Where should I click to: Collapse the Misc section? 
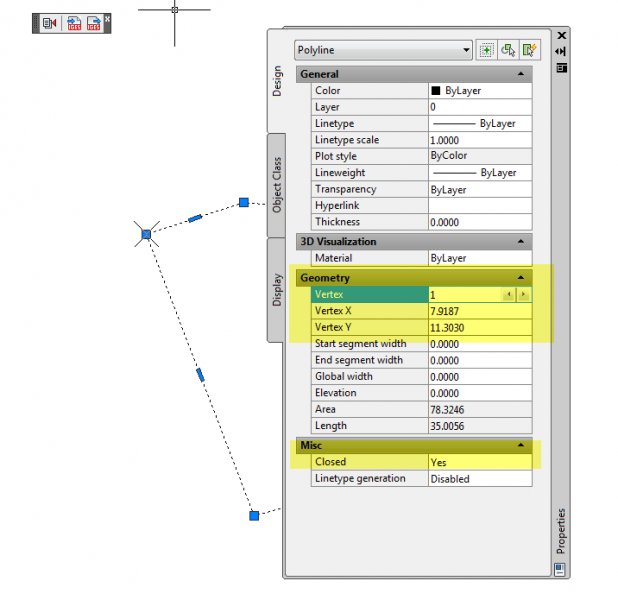(x=520, y=445)
